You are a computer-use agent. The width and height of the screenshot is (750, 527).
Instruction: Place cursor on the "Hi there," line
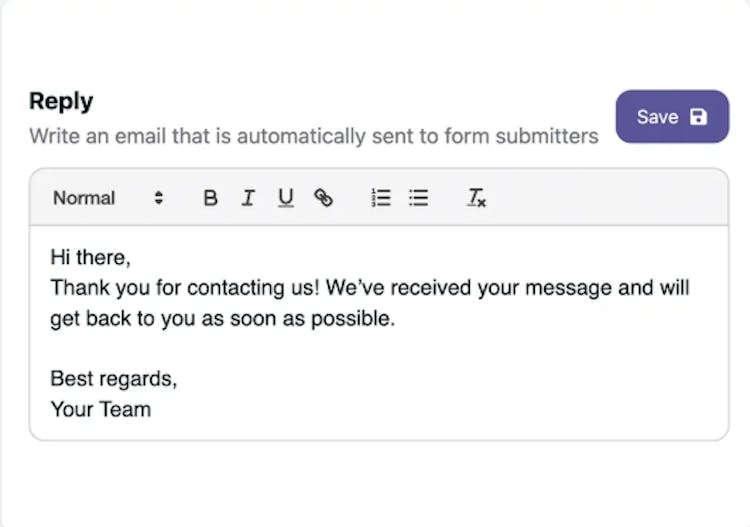[90, 258]
